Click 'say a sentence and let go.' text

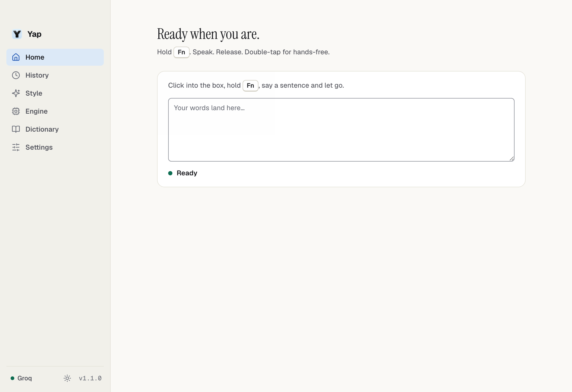tap(303, 85)
